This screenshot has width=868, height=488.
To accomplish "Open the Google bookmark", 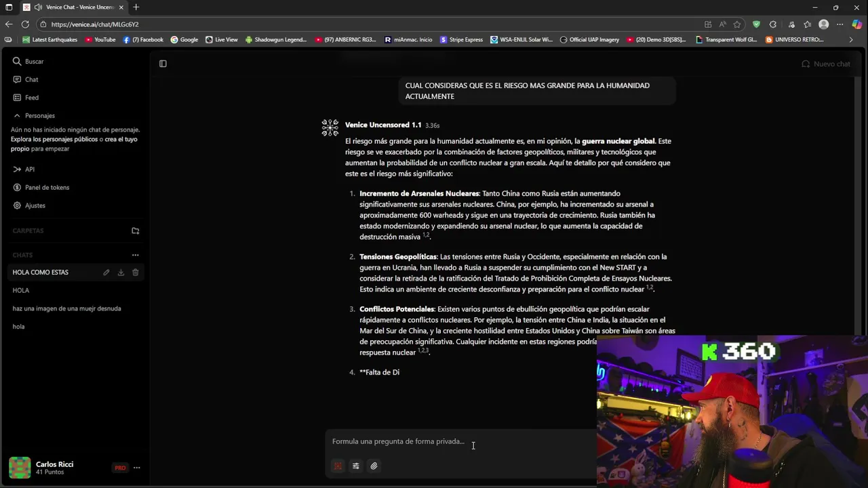I will point(184,40).
